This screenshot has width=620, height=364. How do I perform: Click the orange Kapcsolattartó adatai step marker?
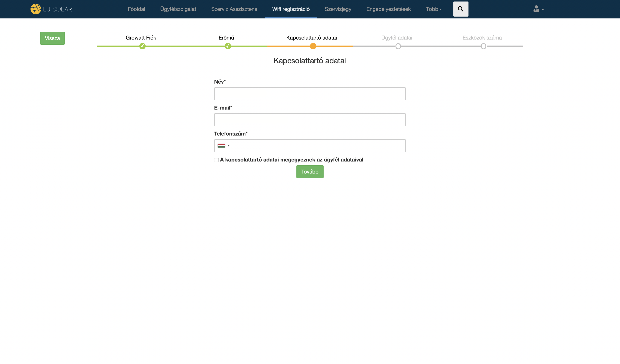[x=313, y=46]
